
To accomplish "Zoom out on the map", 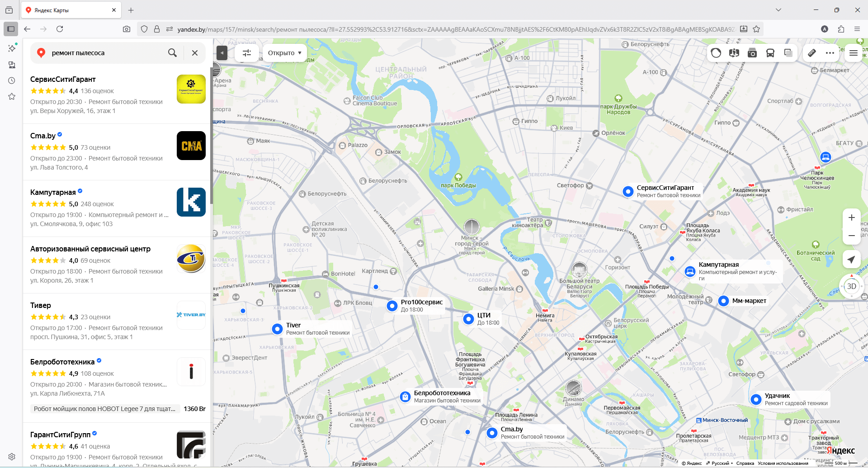I will tap(851, 236).
